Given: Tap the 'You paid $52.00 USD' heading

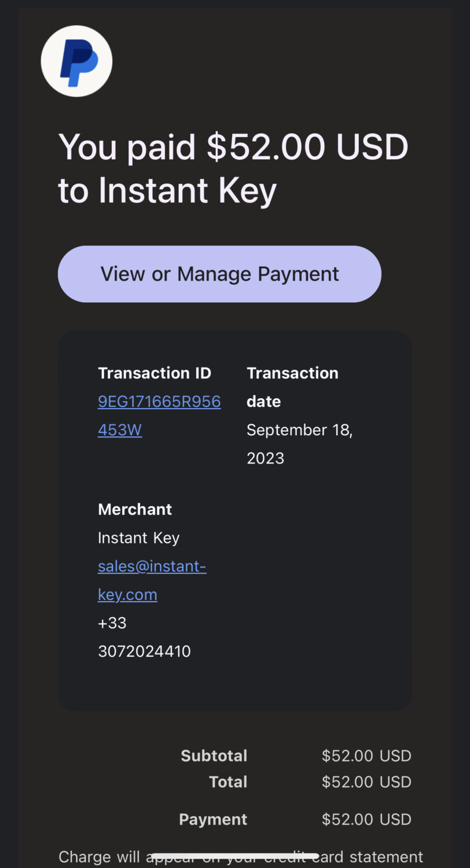Looking at the screenshot, I should point(233,148).
